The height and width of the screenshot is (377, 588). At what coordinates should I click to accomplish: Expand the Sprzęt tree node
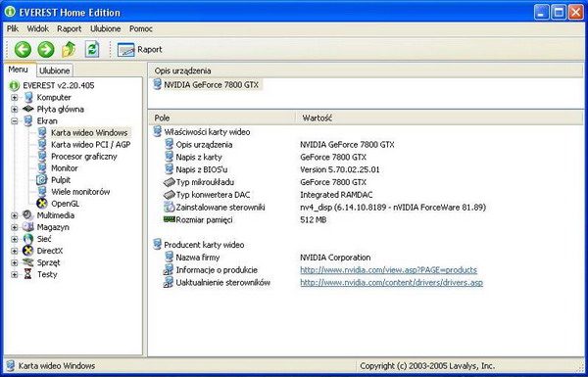pos(15,262)
